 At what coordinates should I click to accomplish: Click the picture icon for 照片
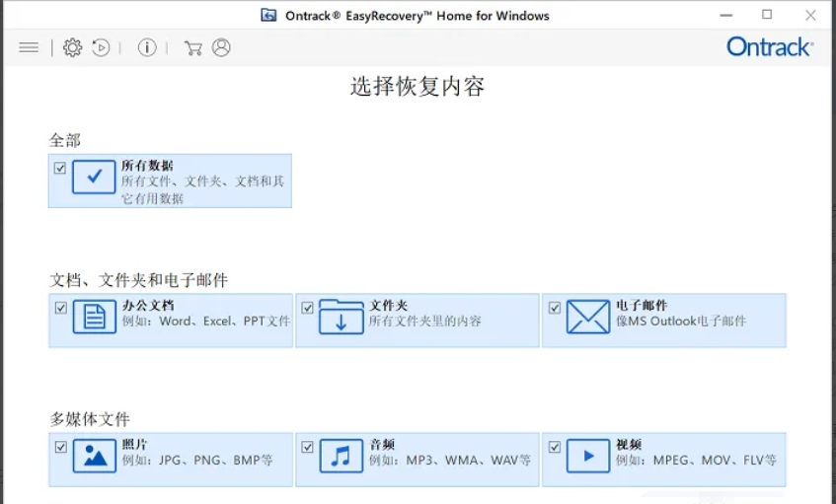95,456
